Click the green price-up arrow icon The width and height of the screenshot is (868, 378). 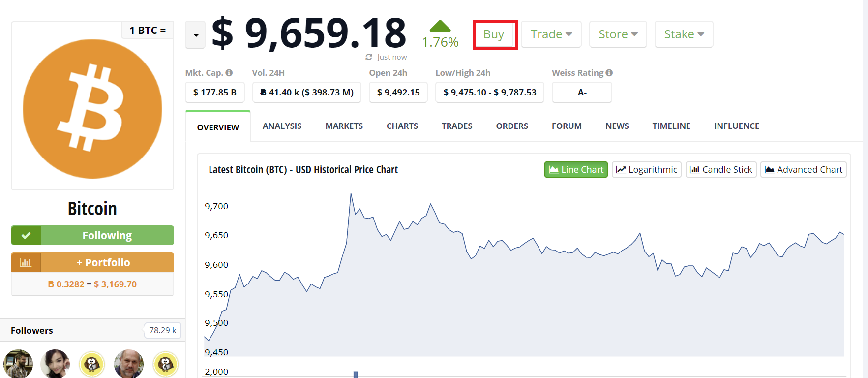[x=440, y=26]
